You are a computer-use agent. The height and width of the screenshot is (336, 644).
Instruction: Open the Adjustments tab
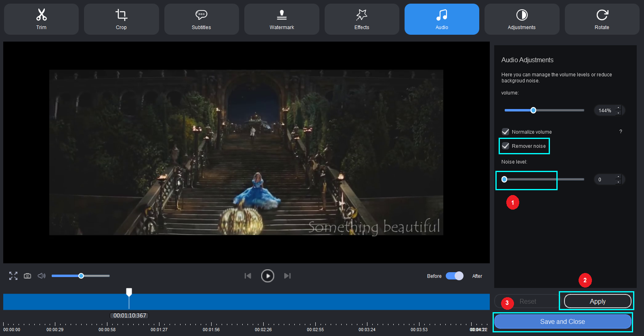pos(522,19)
